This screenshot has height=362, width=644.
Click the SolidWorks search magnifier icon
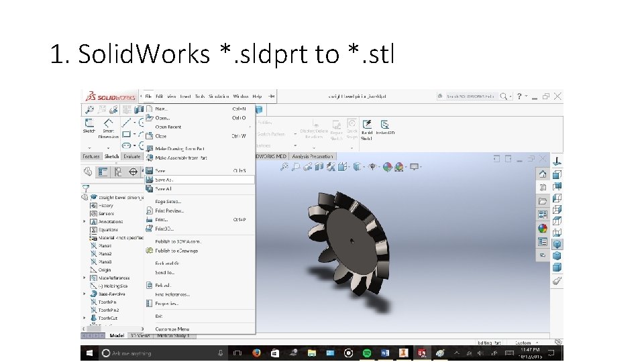[x=503, y=97]
